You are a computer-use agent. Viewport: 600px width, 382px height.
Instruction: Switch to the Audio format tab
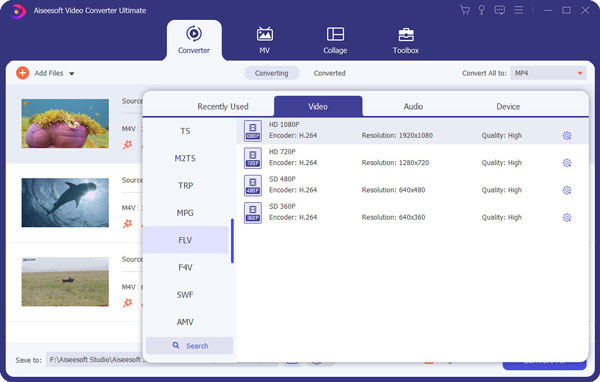[x=413, y=106]
